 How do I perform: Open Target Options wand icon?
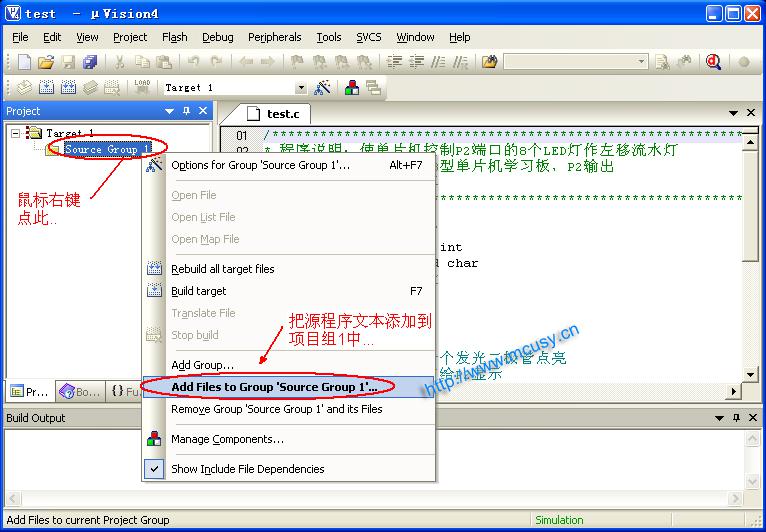click(322, 87)
